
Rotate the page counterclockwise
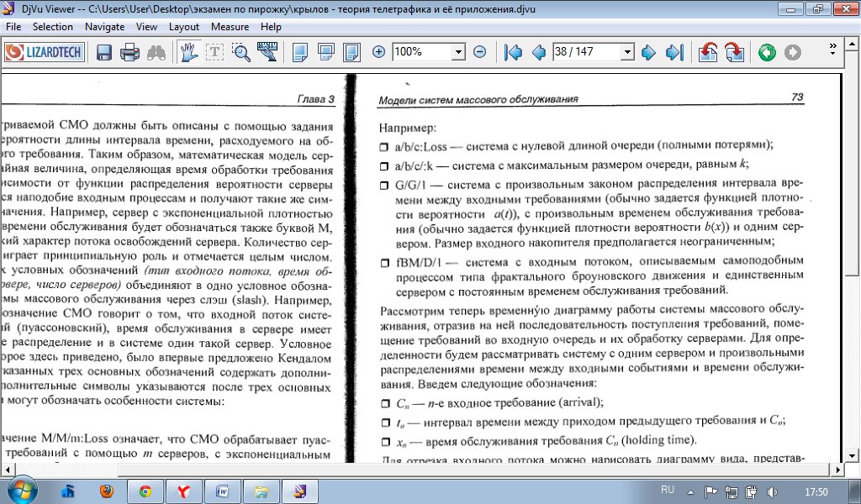pos(708,53)
